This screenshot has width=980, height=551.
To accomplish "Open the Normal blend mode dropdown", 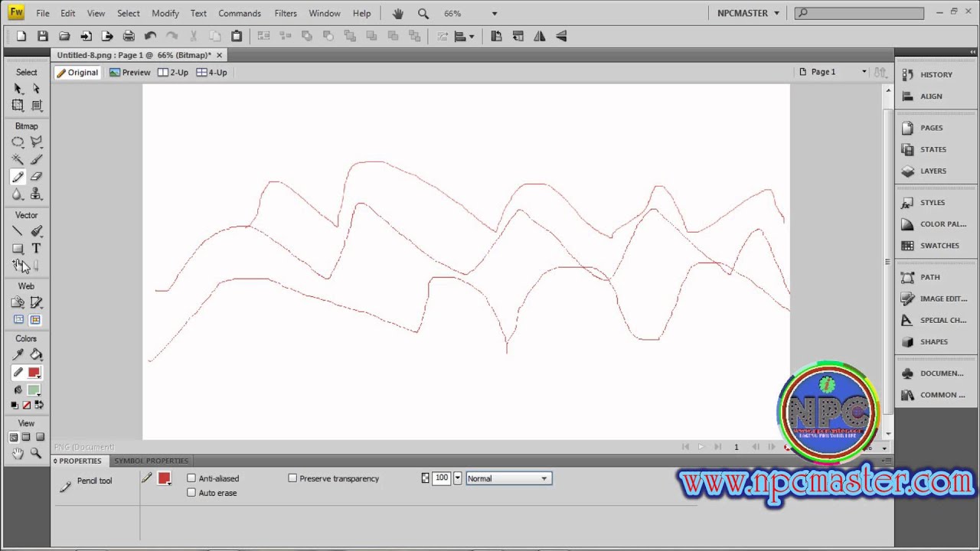I will (x=508, y=478).
